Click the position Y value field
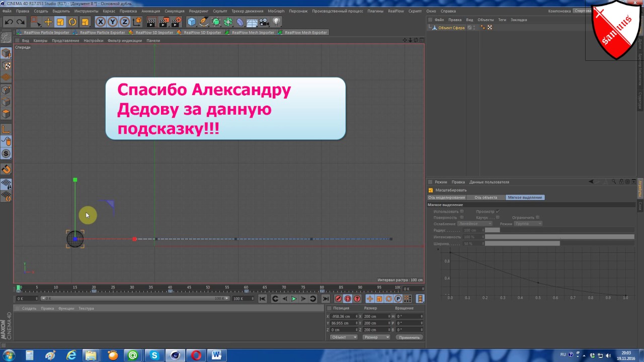Viewport: 644px width, 362px height. point(343,323)
